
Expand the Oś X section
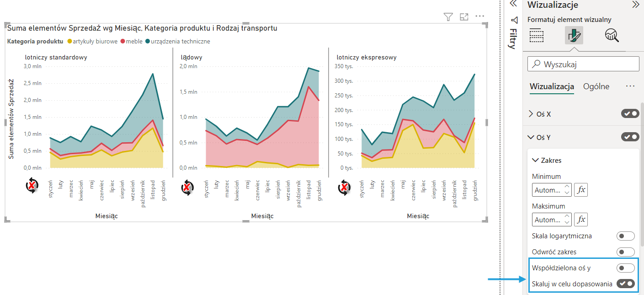[531, 114]
